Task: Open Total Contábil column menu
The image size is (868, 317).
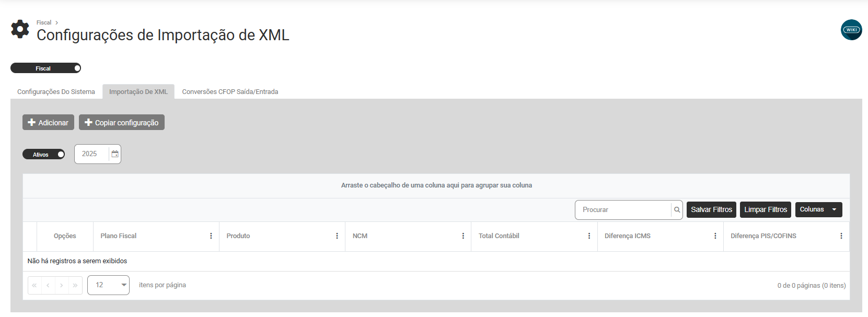Action: click(589, 236)
